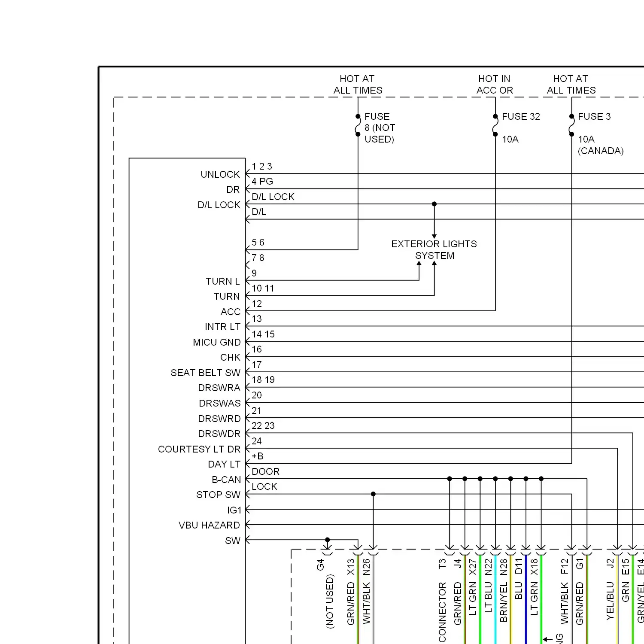Click the 'LT BLU' wire color label

[488, 597]
